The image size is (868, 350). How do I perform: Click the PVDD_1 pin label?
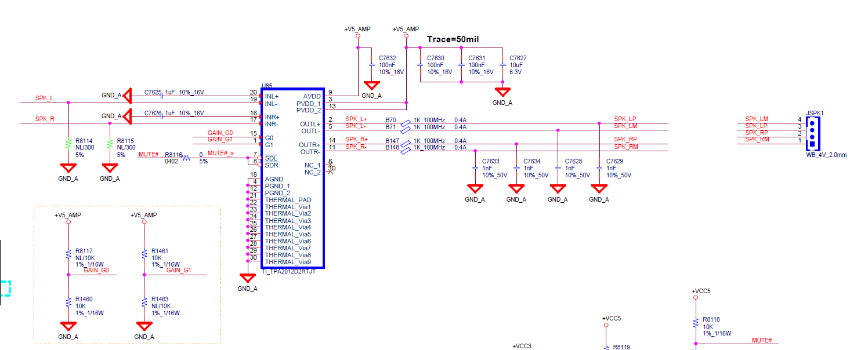pyautogui.click(x=309, y=103)
